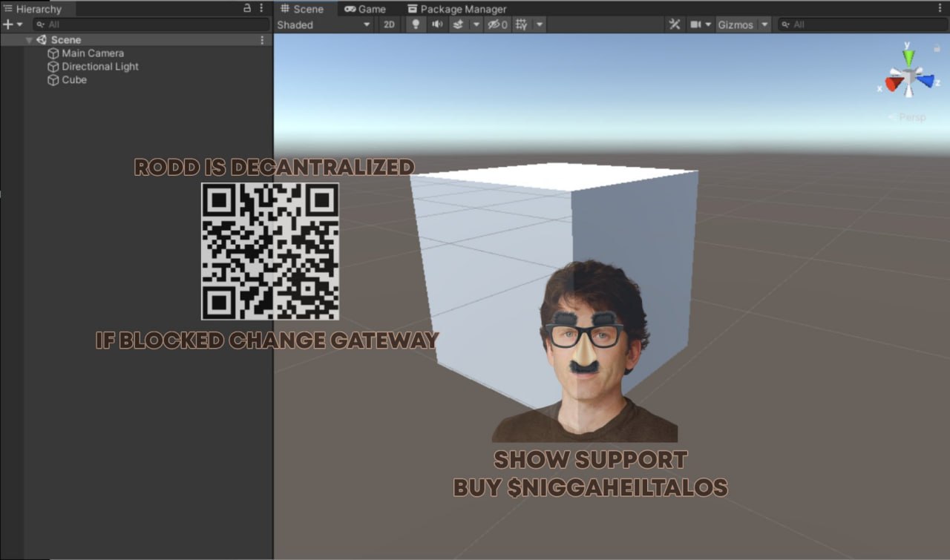Toggle hidden objects visibility showing count 0
This screenshot has width=950, height=560.
point(497,24)
